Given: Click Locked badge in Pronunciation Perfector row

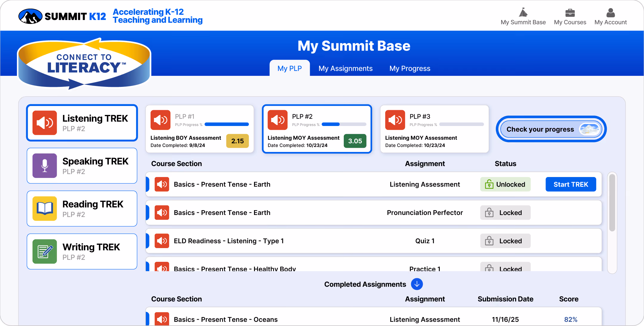Looking at the screenshot, I should pos(505,213).
